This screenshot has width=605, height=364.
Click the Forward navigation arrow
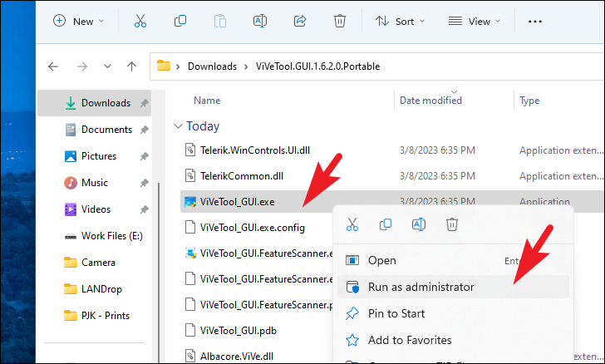(x=82, y=66)
